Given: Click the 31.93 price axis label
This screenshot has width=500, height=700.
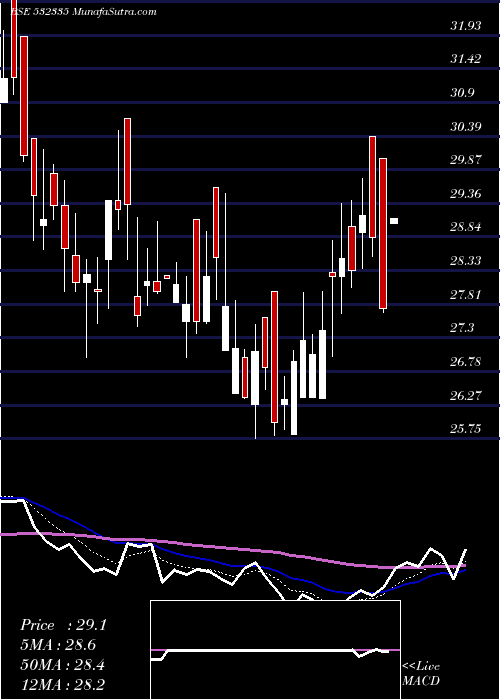Looking at the screenshot, I should 466,26.
